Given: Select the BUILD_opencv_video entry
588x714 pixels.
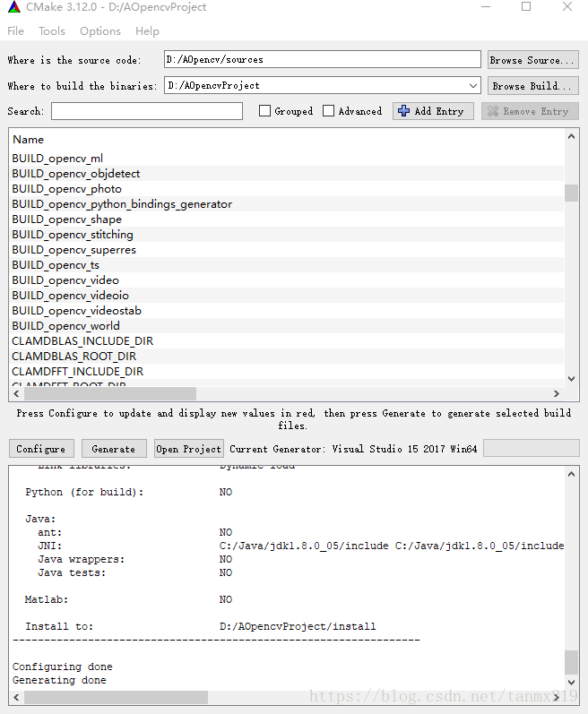Looking at the screenshot, I should pos(287,280).
